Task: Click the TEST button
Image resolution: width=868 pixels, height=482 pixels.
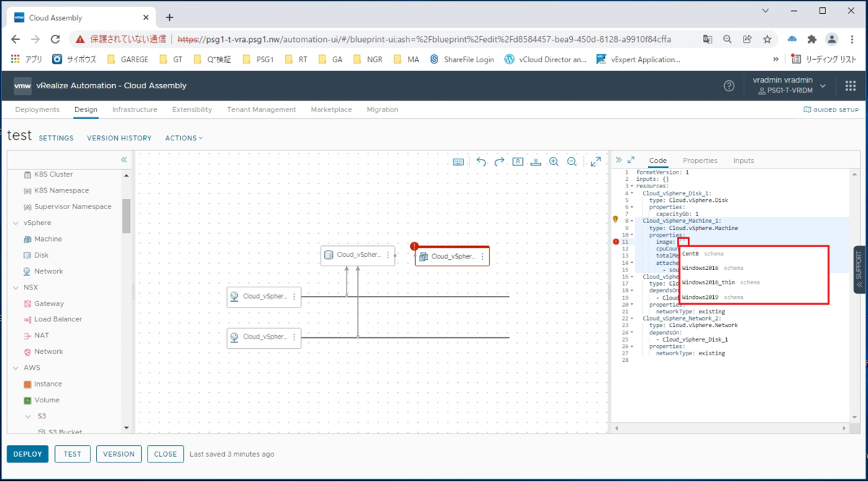Action: point(72,454)
